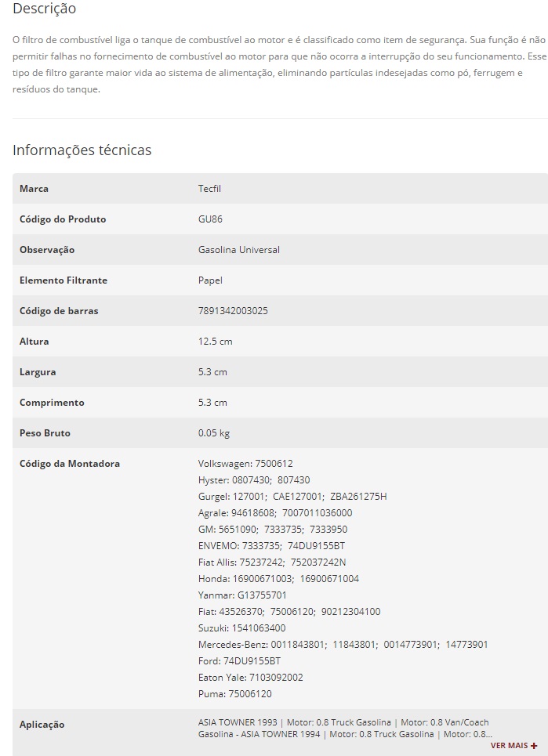
Task: Click the Aplicação row label
Action: (42, 725)
